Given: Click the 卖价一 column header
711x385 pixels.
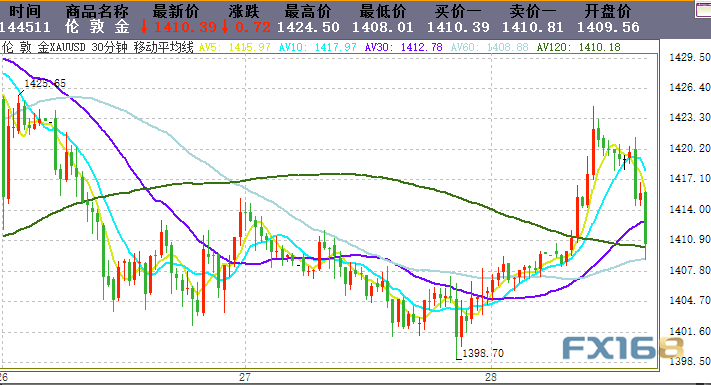Looking at the screenshot, I should point(532,11).
